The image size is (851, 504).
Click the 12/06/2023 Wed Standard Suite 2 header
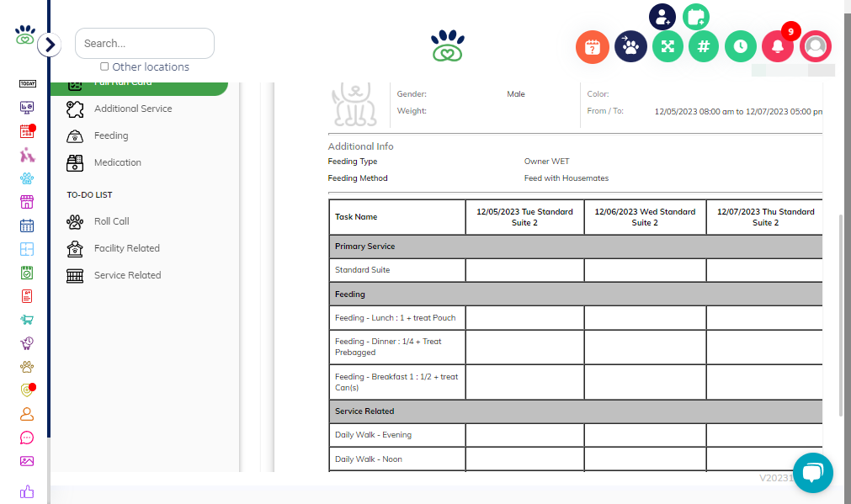pyautogui.click(x=645, y=217)
